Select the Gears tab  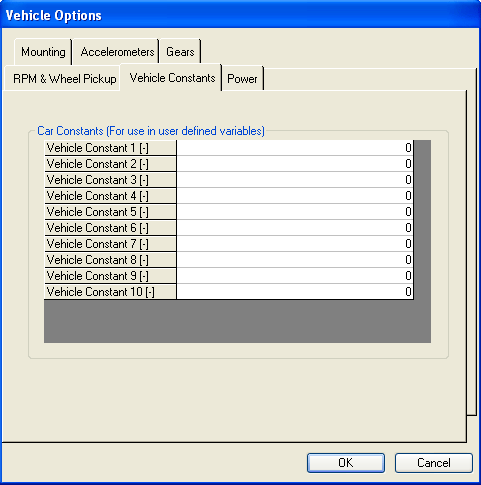(180, 52)
